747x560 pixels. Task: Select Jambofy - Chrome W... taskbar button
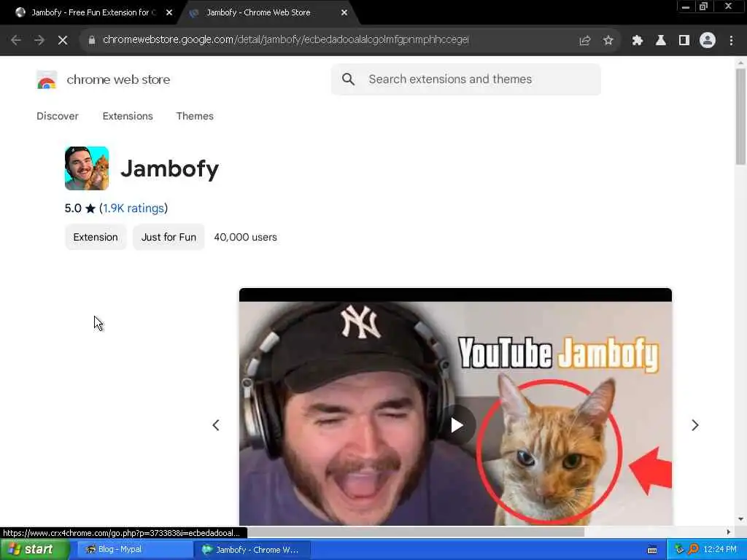[x=252, y=550]
